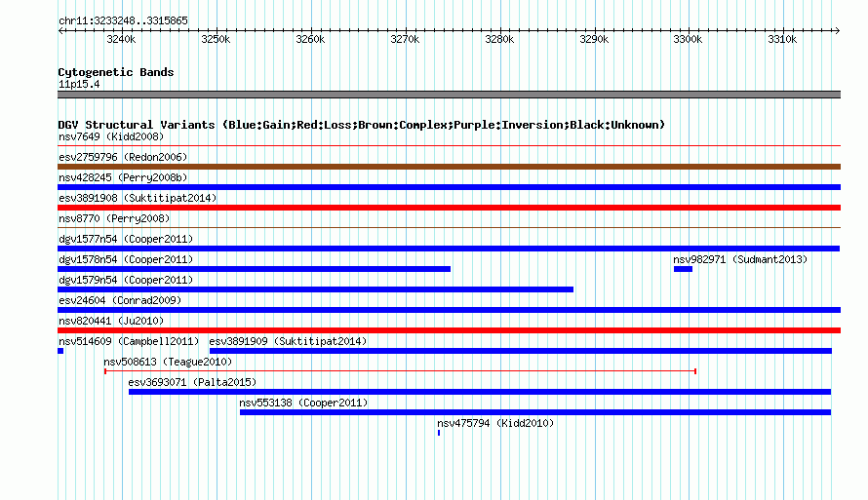Click the thin red nsv7649 loss line
This screenshot has width=868, height=500.
[x=449, y=145]
